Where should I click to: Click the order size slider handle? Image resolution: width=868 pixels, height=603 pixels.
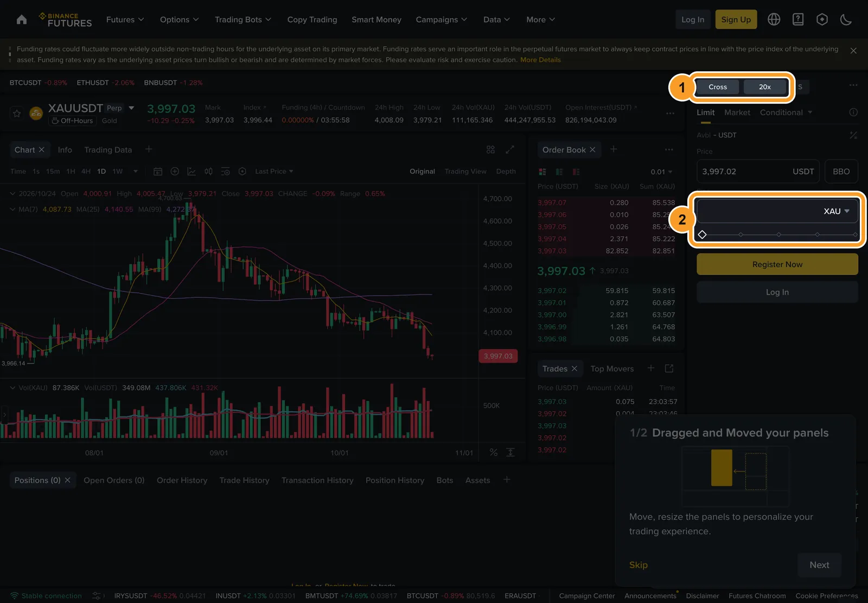[703, 234]
